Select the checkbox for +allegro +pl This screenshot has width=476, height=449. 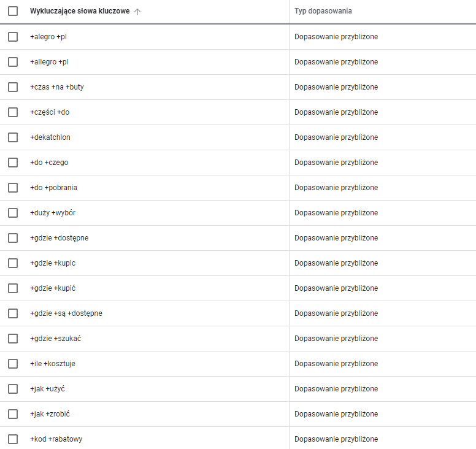tap(13, 62)
